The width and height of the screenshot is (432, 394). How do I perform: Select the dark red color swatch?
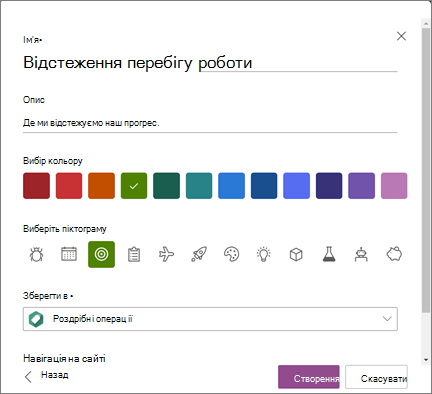point(36,186)
